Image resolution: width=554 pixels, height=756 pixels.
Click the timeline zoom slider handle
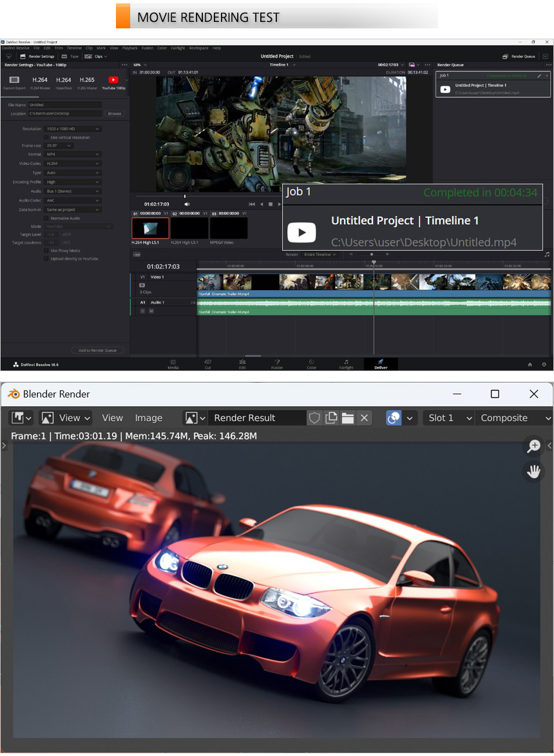tap(372, 255)
